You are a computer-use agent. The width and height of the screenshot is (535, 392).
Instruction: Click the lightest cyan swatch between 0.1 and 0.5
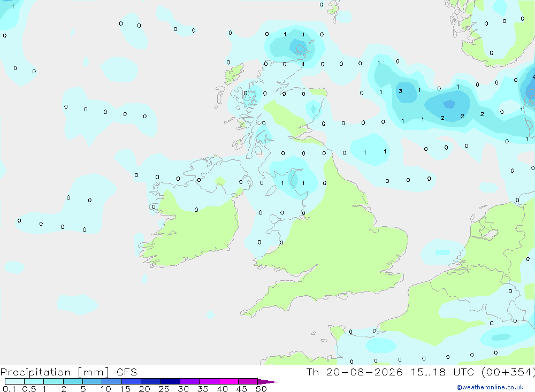(x=14, y=381)
